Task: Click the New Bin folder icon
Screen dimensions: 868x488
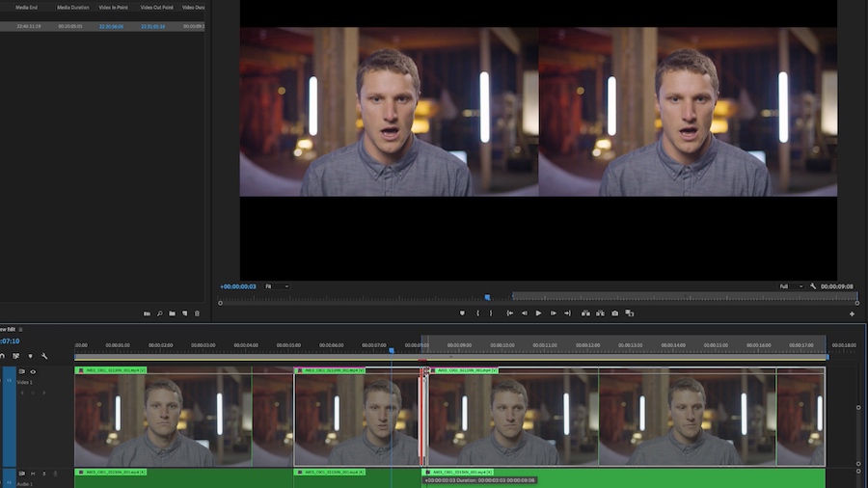Action: 173,313
